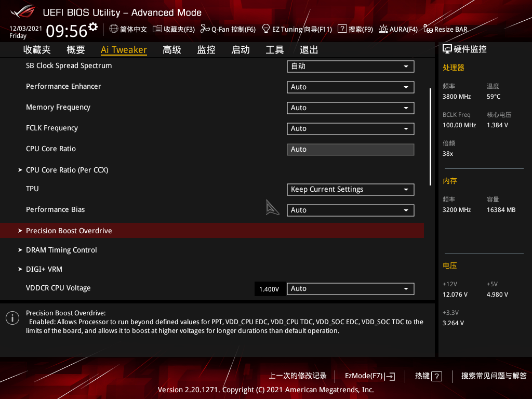Screen dimensions: 532x399
Task: Expand the Precision Boost Overdrive entry
Action: 69,230
